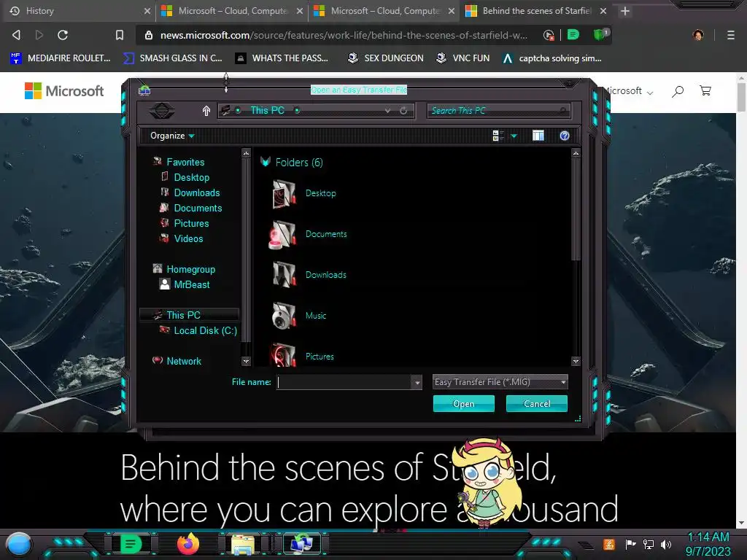The width and height of the screenshot is (747, 560).
Task: Switch to first Microsoft – Cloud, Compute tab
Action: (233, 11)
